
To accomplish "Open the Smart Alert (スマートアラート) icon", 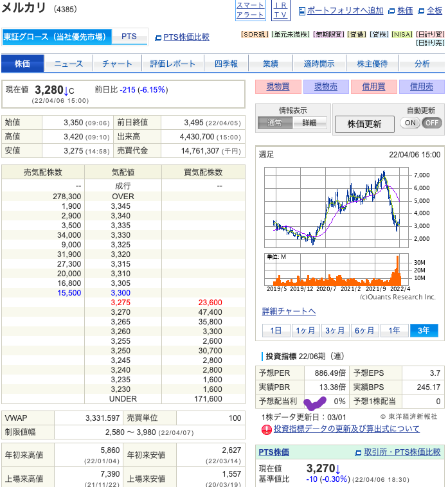I will coord(251,10).
